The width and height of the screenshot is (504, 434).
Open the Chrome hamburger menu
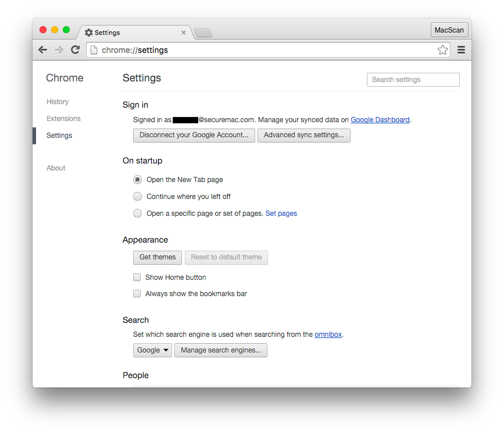click(x=461, y=50)
